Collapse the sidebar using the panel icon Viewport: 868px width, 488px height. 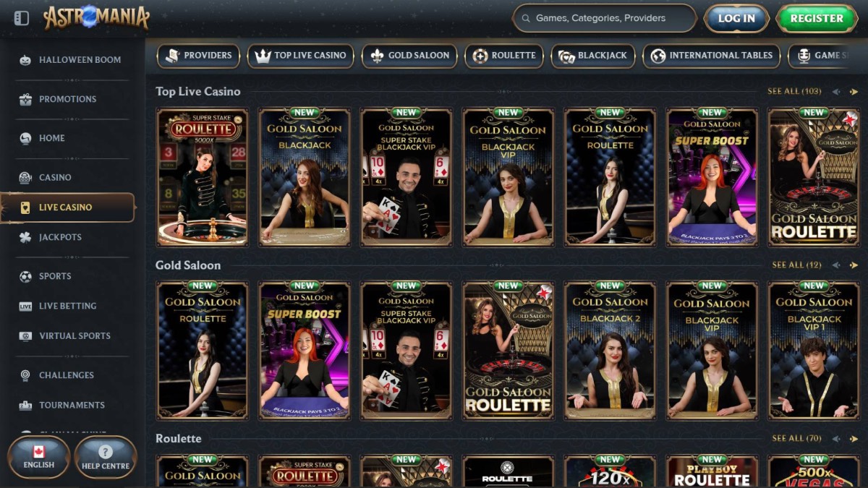22,18
